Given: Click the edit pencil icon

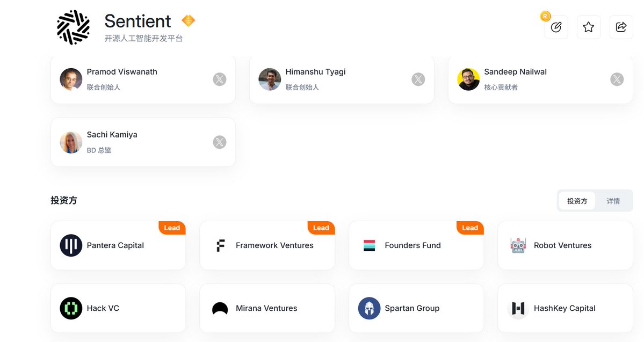Looking at the screenshot, I should point(556,27).
